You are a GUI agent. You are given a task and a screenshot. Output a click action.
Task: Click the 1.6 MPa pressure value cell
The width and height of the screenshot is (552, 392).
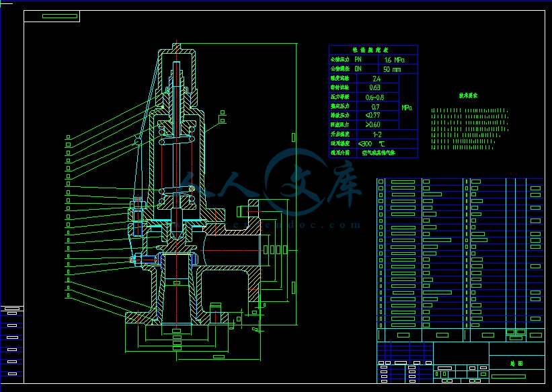pos(393,59)
